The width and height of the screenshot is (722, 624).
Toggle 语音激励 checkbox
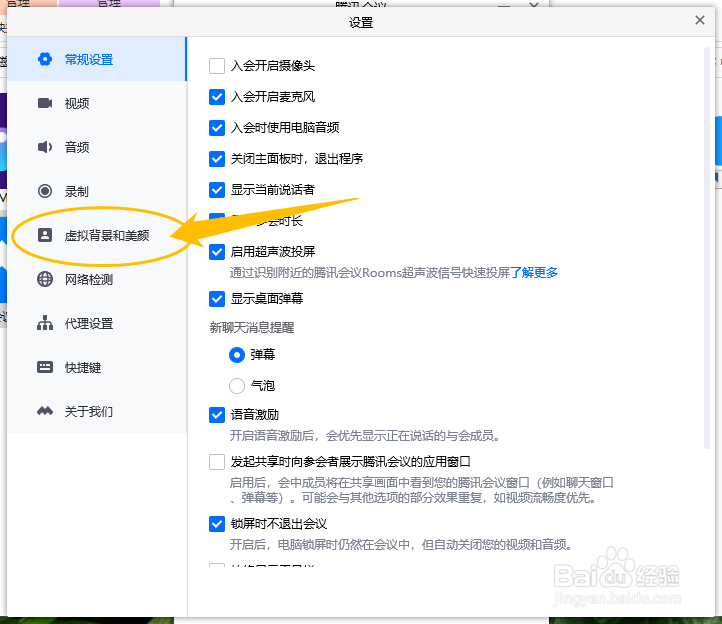[x=217, y=415]
